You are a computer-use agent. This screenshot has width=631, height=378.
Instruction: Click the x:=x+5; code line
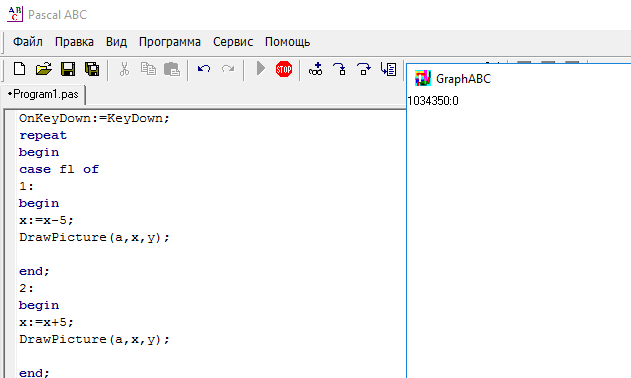pos(46,322)
